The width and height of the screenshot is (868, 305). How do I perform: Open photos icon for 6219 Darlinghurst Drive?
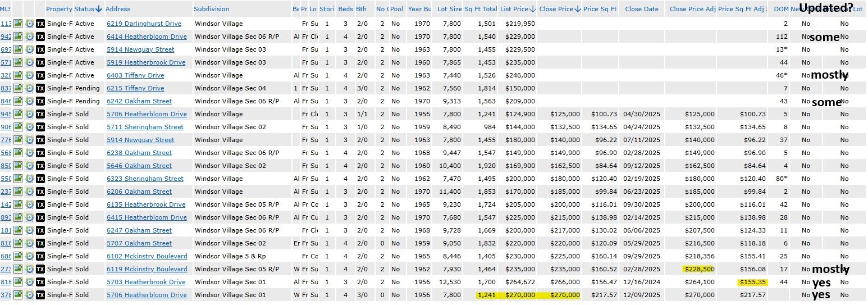point(18,24)
